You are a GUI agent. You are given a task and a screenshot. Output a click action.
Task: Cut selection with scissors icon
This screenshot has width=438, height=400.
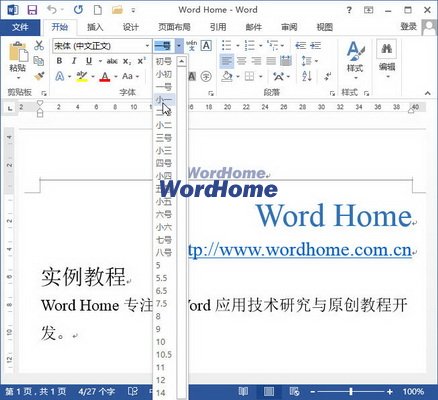tap(39, 45)
